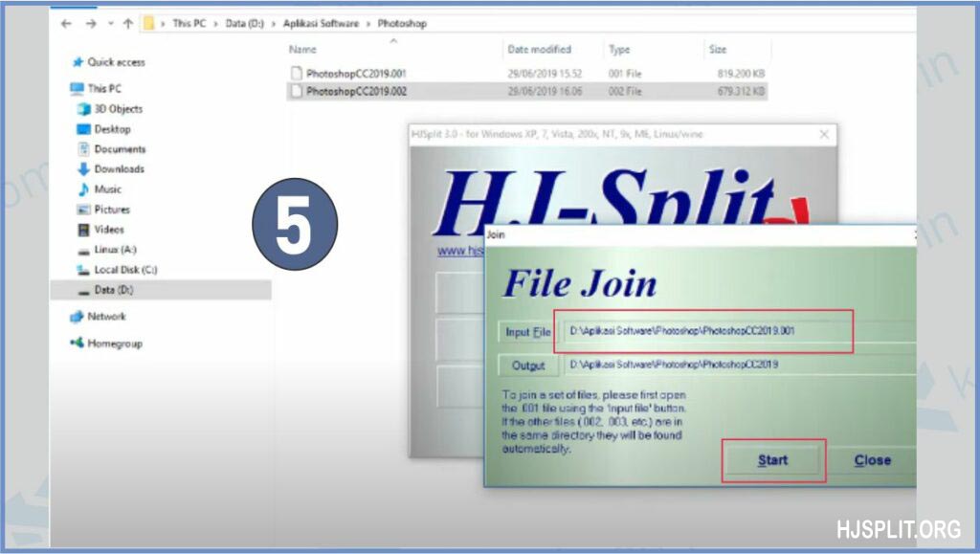Click the Quick access star icon
This screenshot has width=980, height=554.
pos(78,62)
